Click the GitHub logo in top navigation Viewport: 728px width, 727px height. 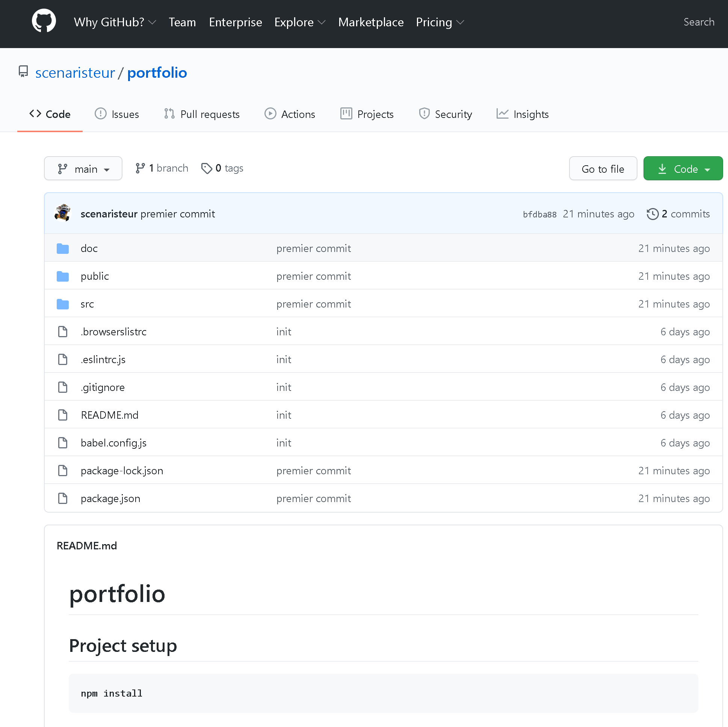pos(44,21)
